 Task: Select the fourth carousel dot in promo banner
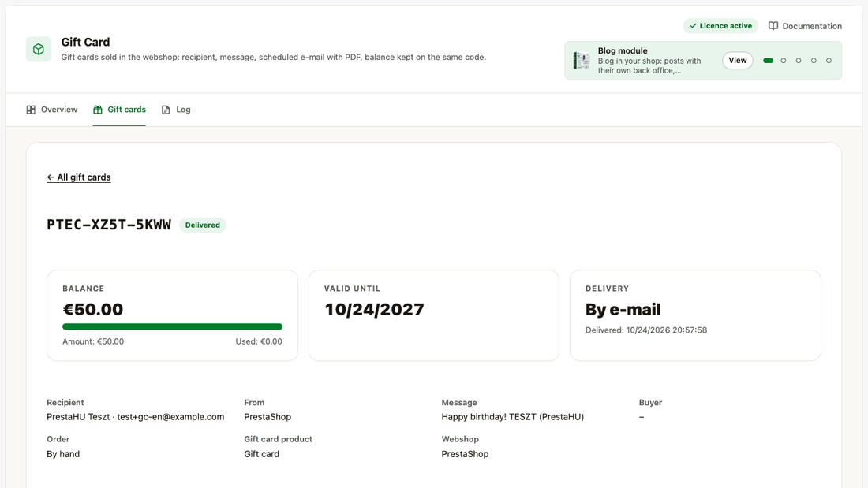click(x=814, y=60)
